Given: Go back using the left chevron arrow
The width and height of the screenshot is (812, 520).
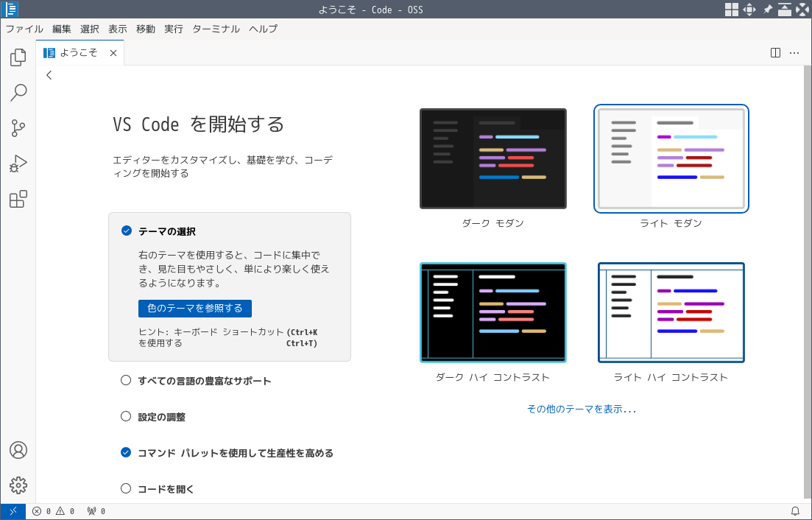Looking at the screenshot, I should (x=49, y=75).
